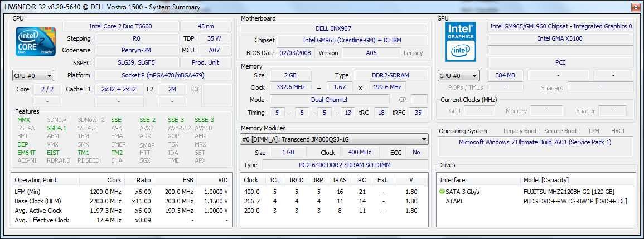Viewport: 644px width, 239px height.
Task: Click the Intel Core 2 Duo logo
Action: (x=35, y=41)
